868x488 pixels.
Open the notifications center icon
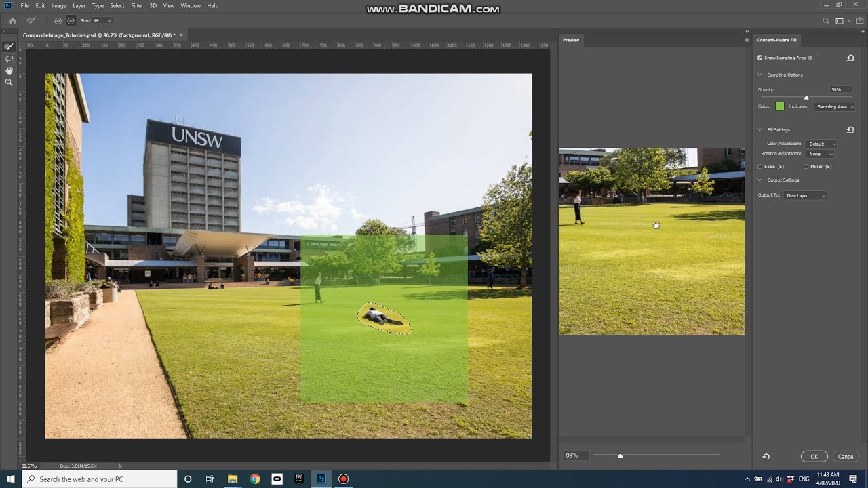[x=853, y=479]
